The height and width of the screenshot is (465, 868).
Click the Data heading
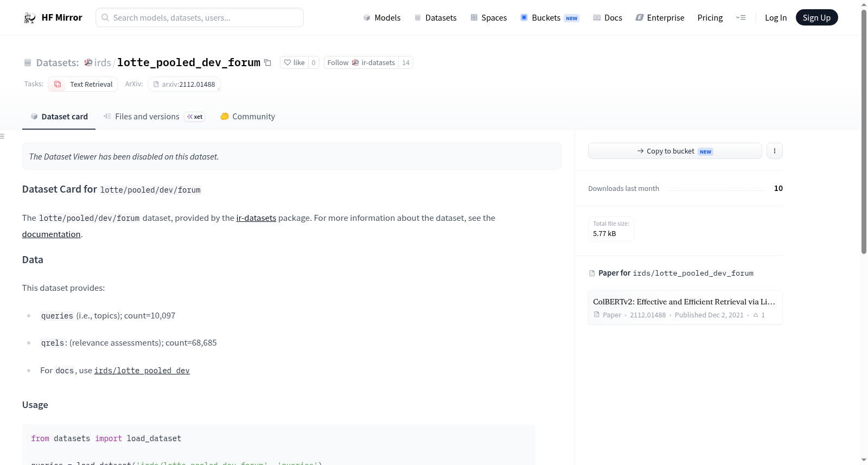pos(33,260)
